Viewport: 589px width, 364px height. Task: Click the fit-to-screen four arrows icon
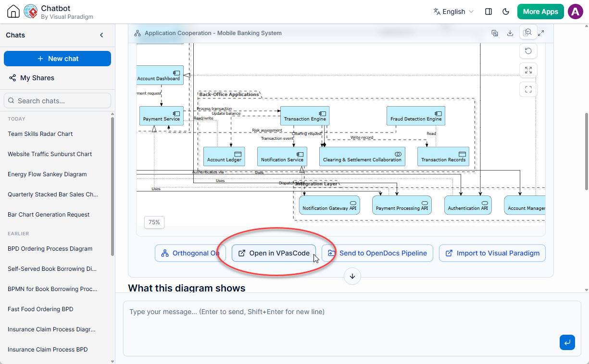(x=528, y=70)
